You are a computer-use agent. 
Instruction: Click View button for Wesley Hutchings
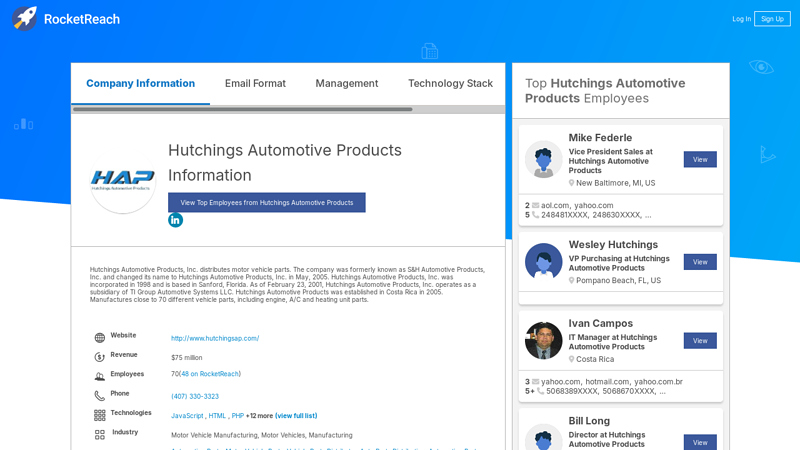(x=700, y=262)
